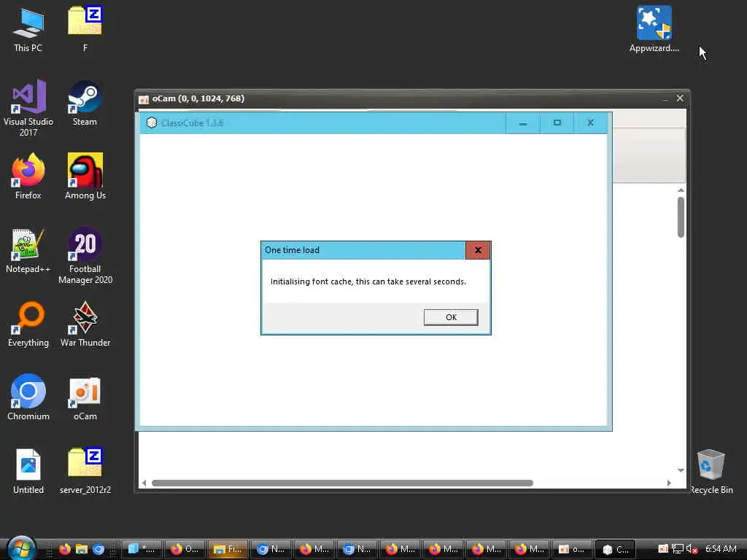
Task: Click the oCam horizontal scrollbar thumb
Action: coord(342,483)
